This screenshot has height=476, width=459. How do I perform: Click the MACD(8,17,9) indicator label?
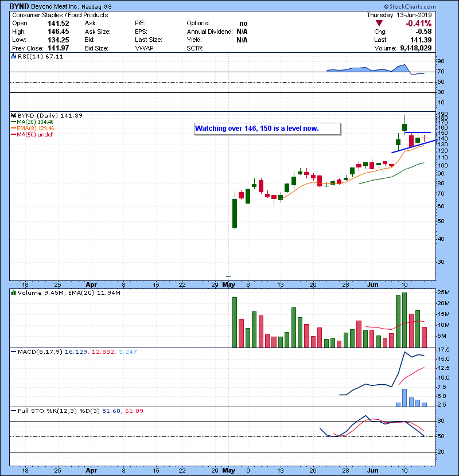point(40,352)
